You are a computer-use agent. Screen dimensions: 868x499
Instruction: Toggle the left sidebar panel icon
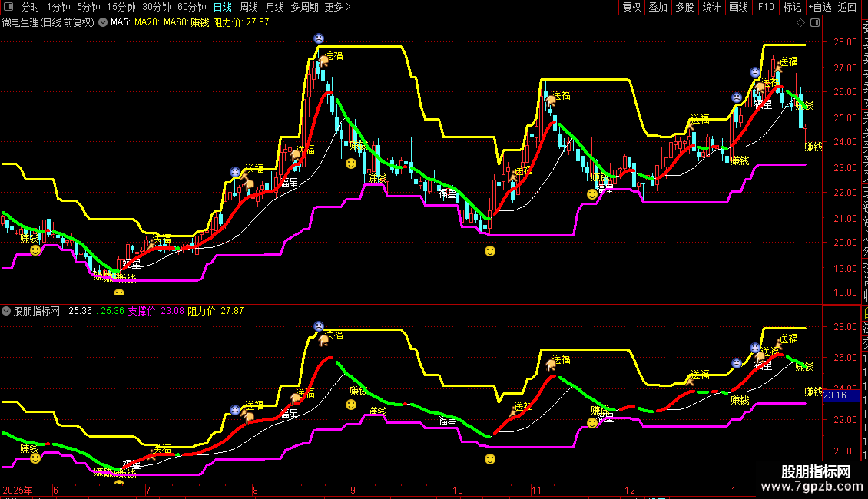(8, 7)
